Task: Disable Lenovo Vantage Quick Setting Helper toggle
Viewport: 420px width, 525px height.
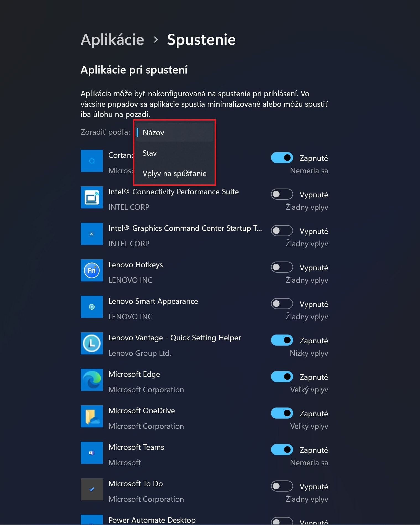Action: pyautogui.click(x=282, y=340)
